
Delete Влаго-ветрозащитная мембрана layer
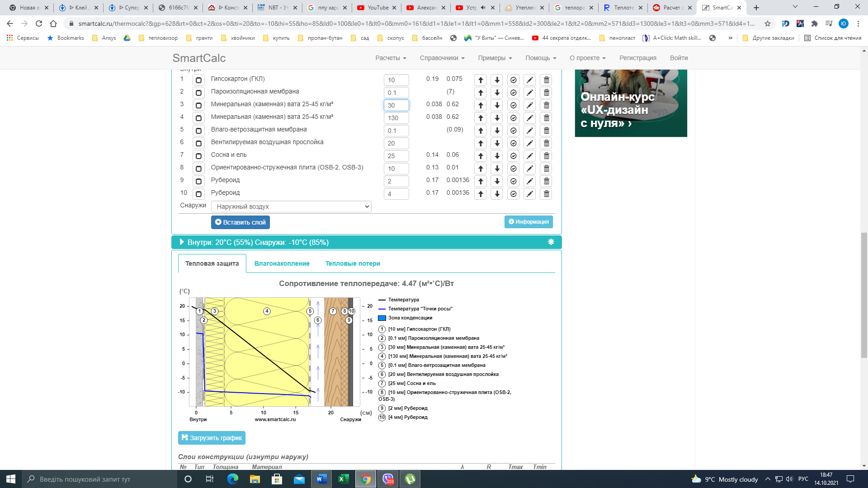pos(546,131)
